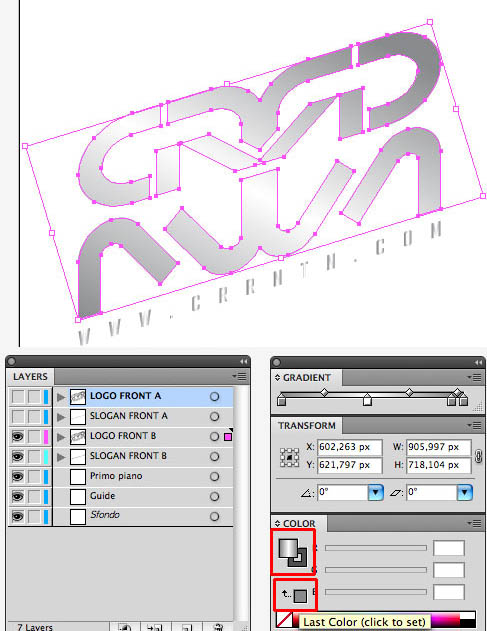Click the first gradient midpoint diamond
Viewport: 487px width, 631px height.
[324, 392]
